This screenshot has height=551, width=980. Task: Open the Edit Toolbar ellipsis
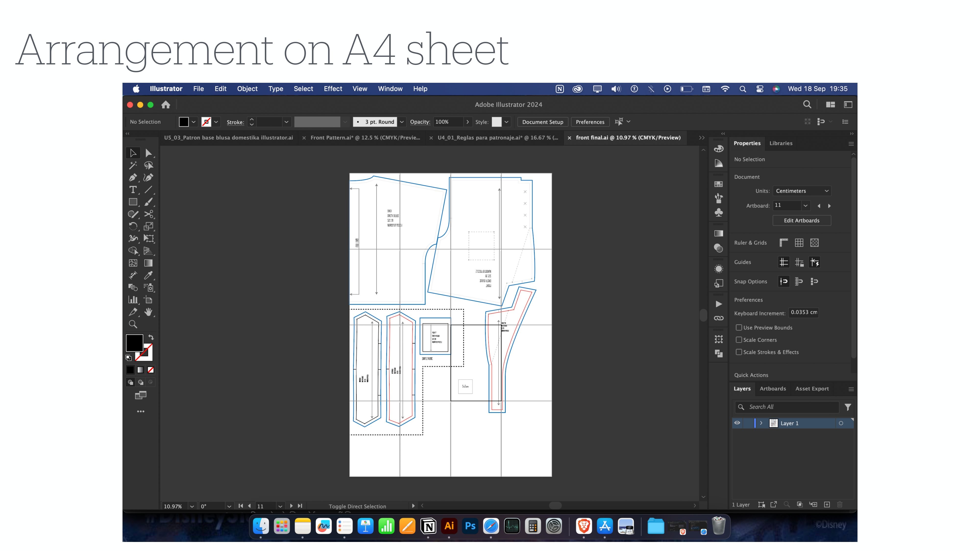coord(140,411)
